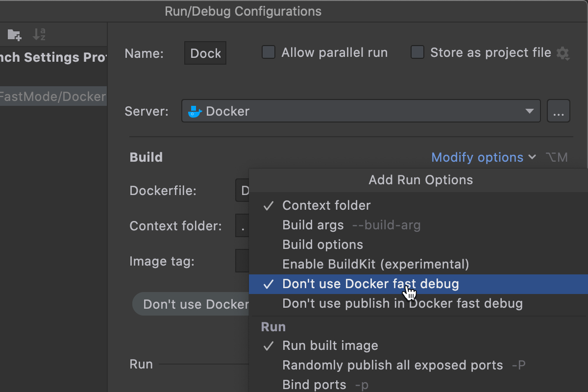Viewport: 588px width, 392px height.
Task: Open the Server dropdown arrow
Action: point(529,111)
